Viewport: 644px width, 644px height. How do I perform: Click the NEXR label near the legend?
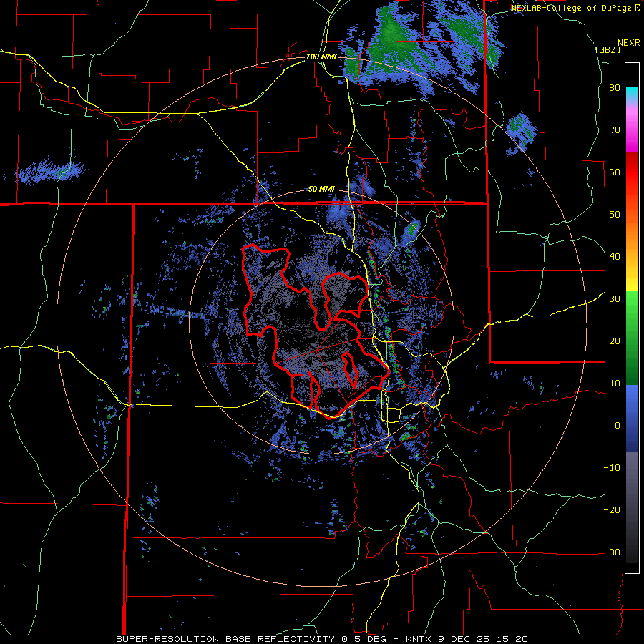point(629,43)
